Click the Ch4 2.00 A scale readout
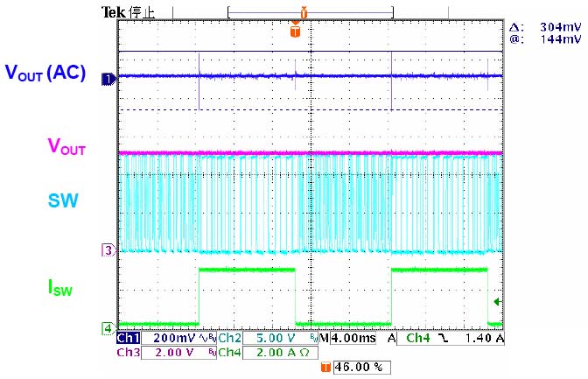The height and width of the screenshot is (379, 588). [280, 353]
